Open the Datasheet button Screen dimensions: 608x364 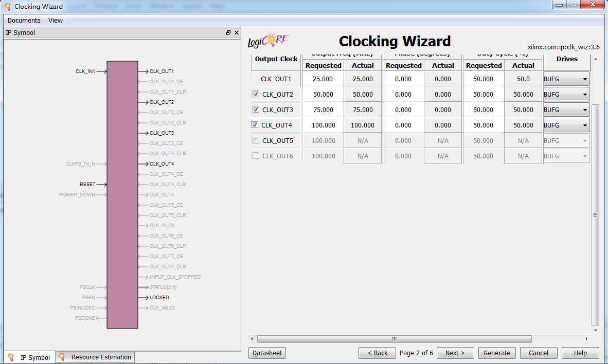267,353
